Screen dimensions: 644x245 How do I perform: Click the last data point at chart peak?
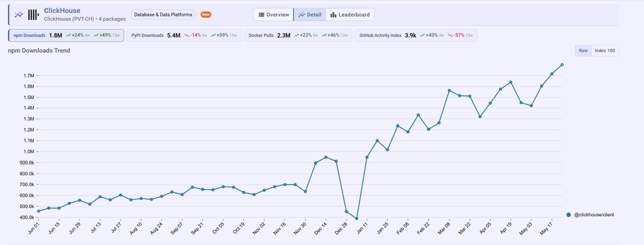tap(562, 64)
